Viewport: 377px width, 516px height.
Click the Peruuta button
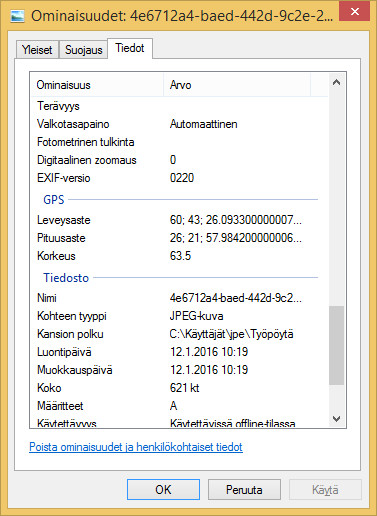pyautogui.click(x=244, y=490)
